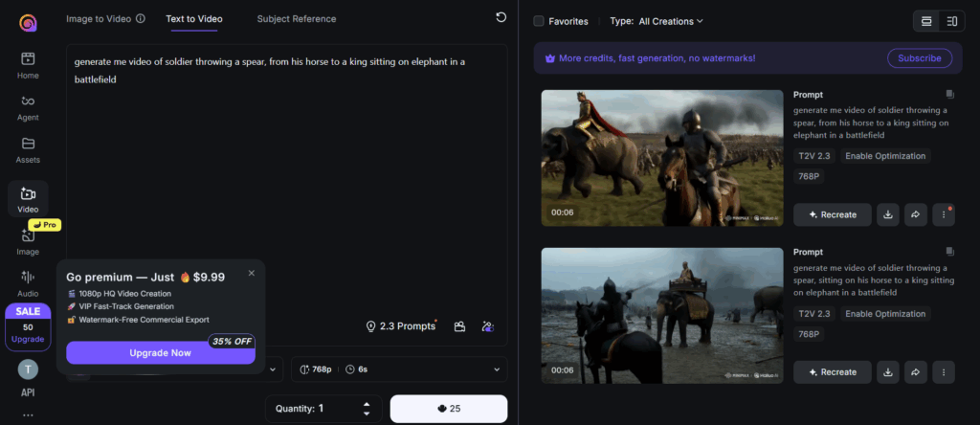Tick the Favorites checkbox
Viewport: 980px width, 425px height.
pyautogui.click(x=539, y=20)
